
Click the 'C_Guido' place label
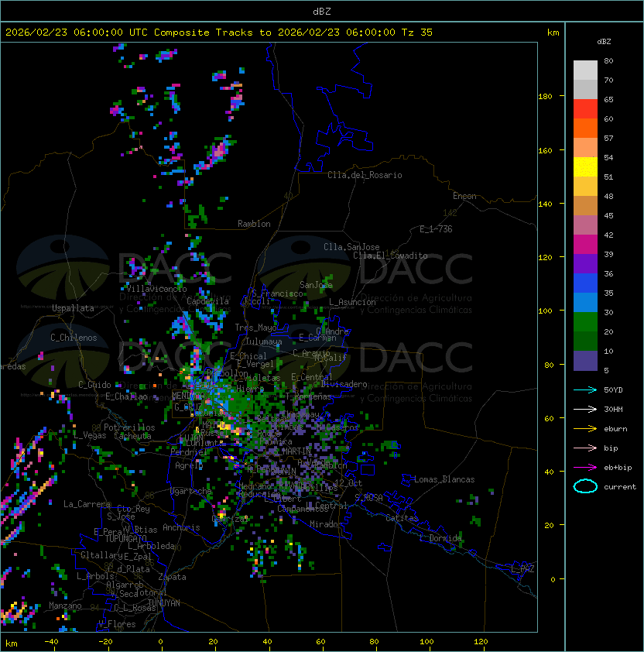pos(94,385)
